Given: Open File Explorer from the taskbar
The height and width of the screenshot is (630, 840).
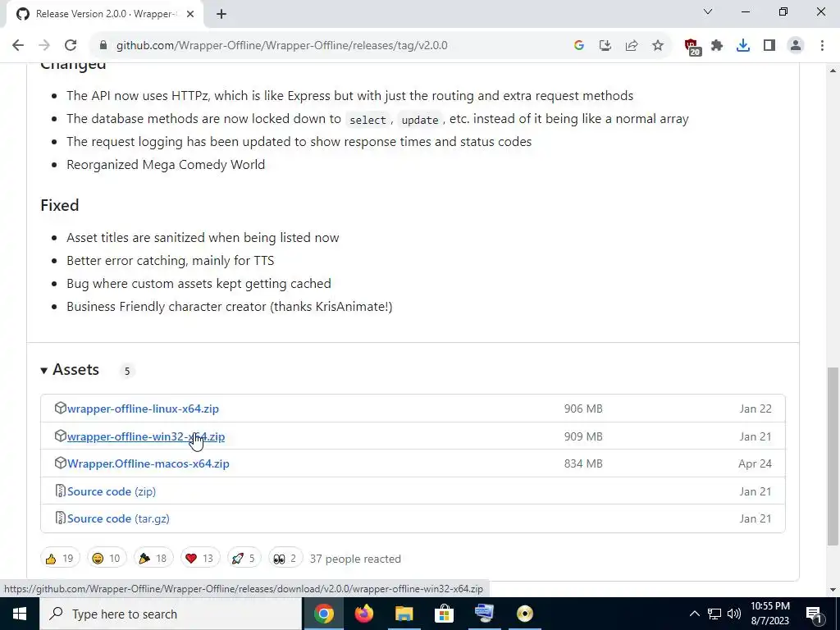Looking at the screenshot, I should coord(404,614).
